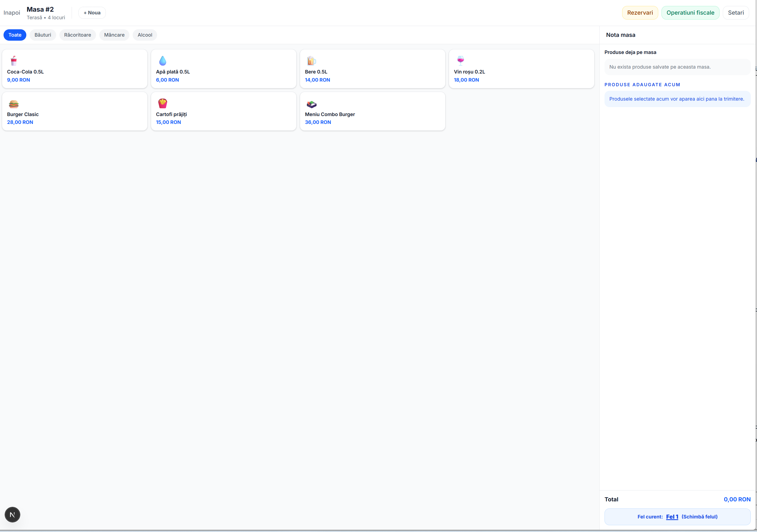Open Operatiuni fiscale
The height and width of the screenshot is (532, 757).
click(690, 12)
